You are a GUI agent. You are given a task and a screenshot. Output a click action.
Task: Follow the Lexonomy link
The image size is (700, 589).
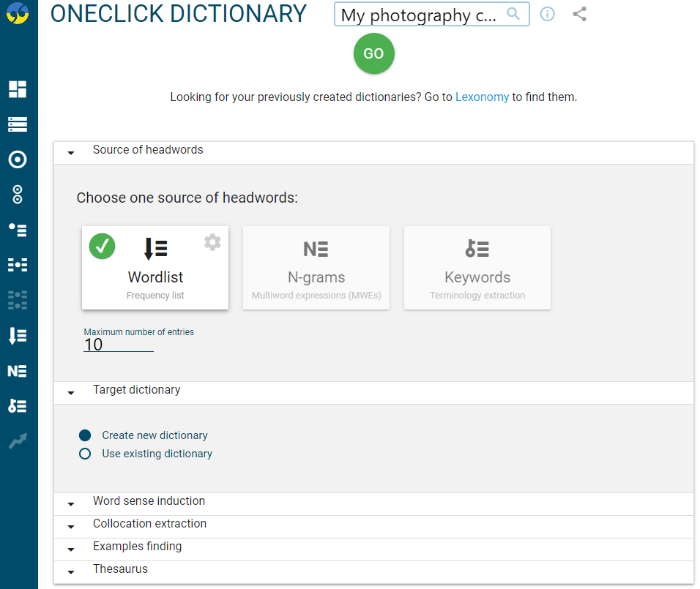[482, 97]
